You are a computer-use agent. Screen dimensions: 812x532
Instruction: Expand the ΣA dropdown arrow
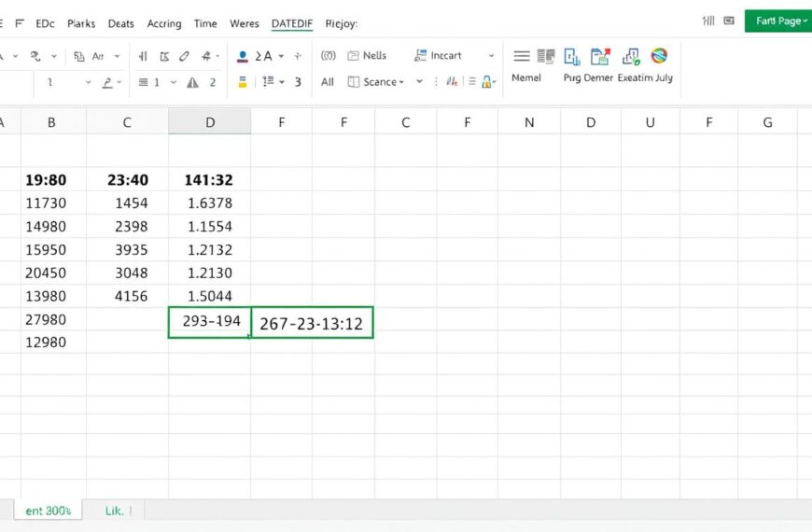coord(281,56)
